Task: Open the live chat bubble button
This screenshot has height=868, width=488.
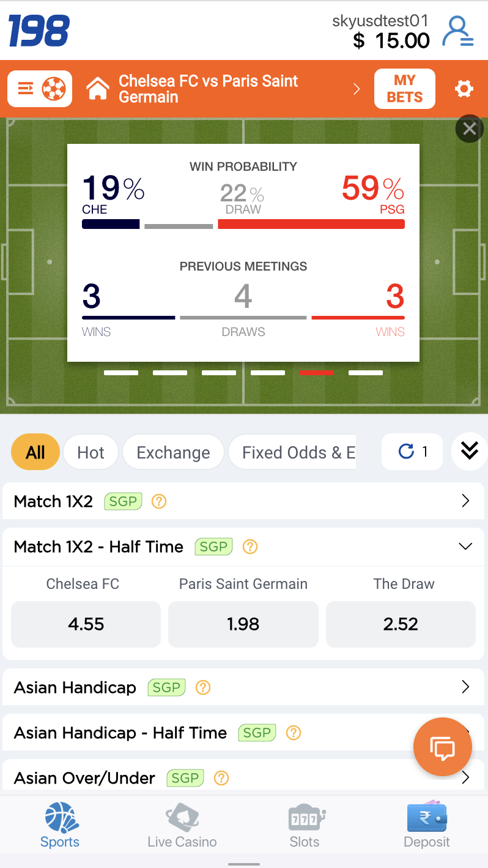Action: click(x=443, y=747)
